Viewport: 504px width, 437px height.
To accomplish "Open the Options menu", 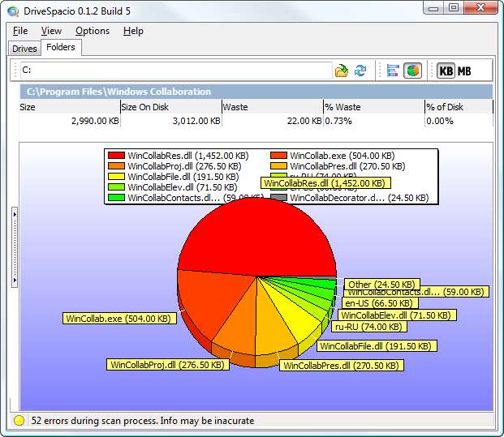I will (x=93, y=31).
